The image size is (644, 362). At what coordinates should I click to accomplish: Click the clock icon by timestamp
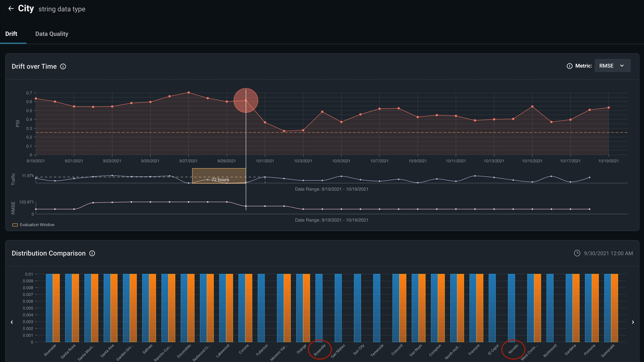click(577, 253)
